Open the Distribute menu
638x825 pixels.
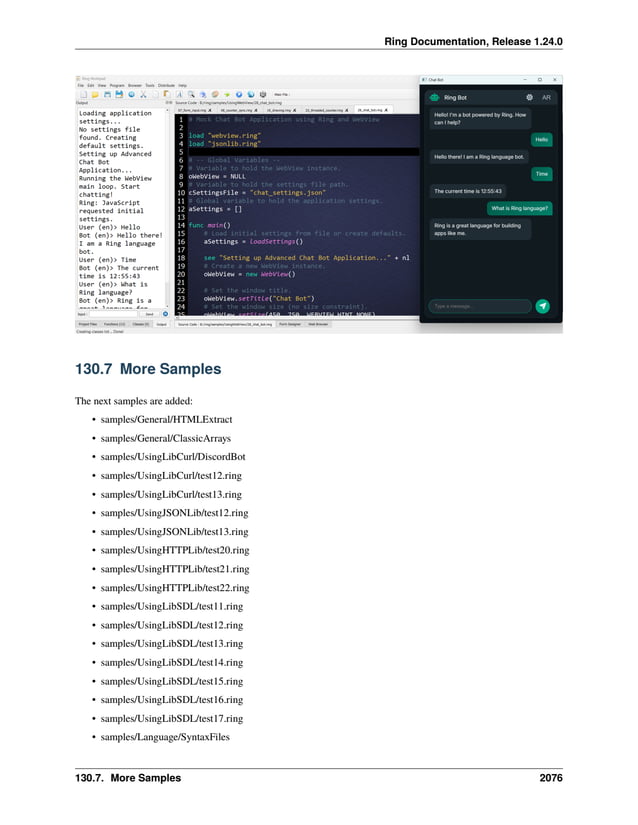coord(166,86)
